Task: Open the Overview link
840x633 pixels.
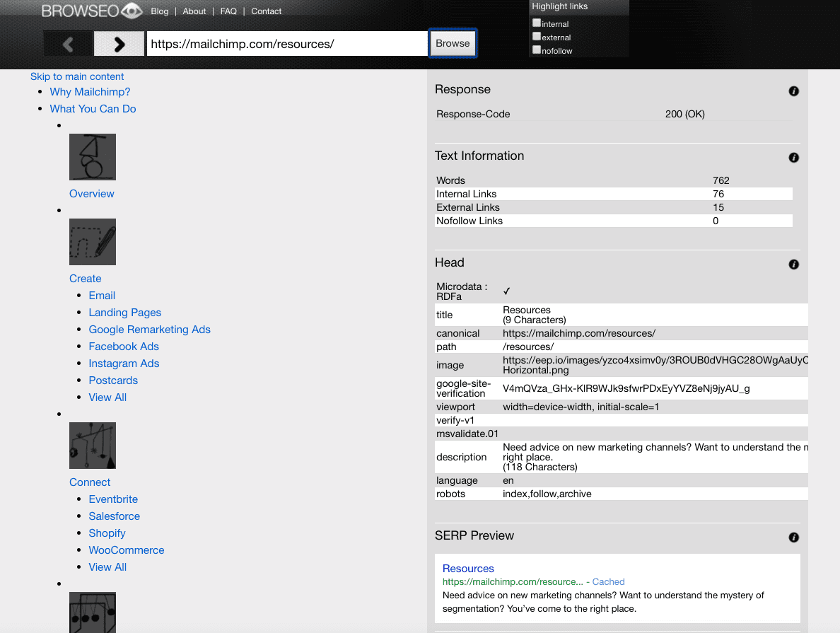Action: point(92,194)
